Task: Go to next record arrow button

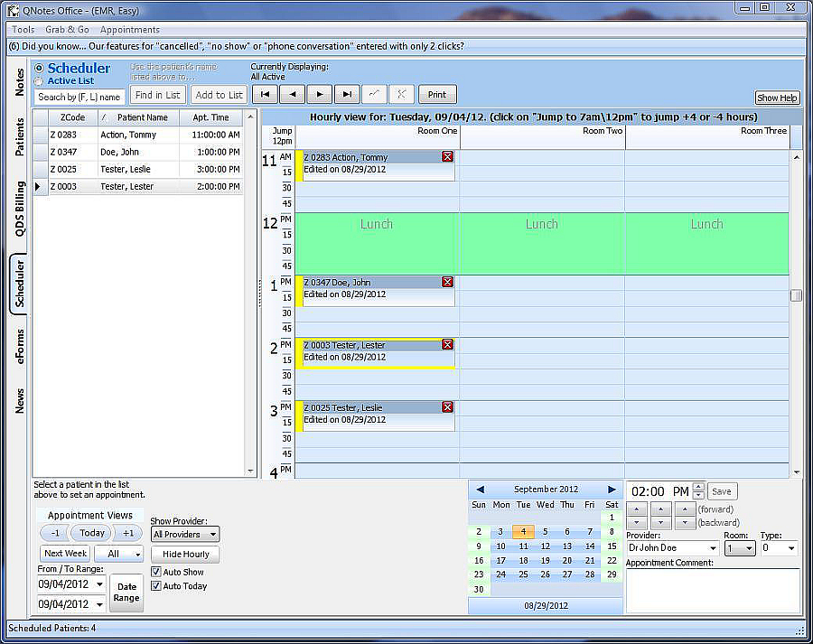Action: pyautogui.click(x=320, y=94)
